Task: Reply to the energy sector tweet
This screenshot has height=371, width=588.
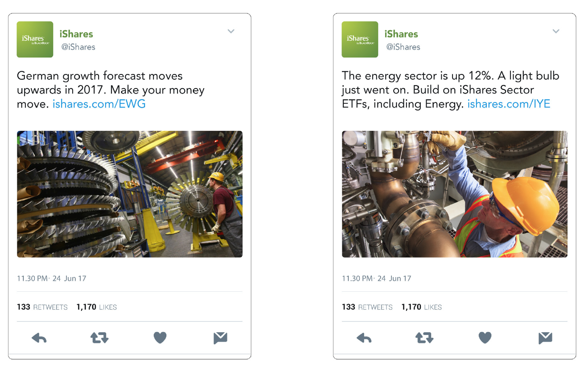Action: [364, 338]
